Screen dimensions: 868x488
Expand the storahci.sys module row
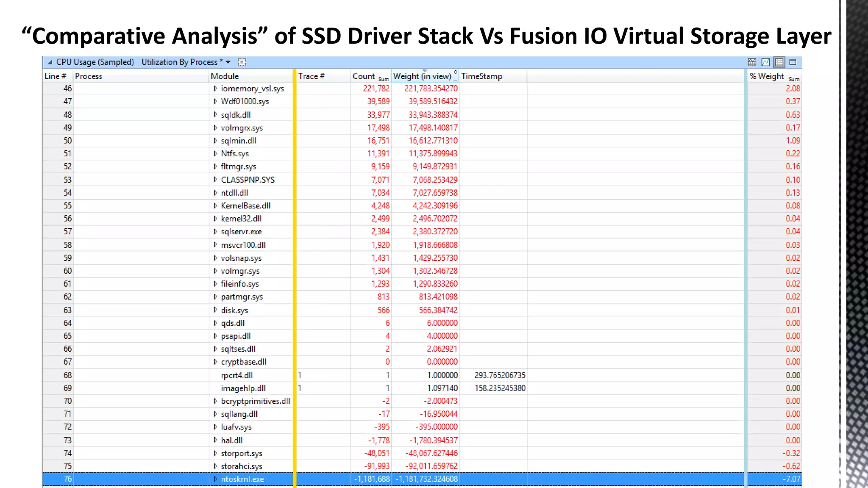click(215, 466)
